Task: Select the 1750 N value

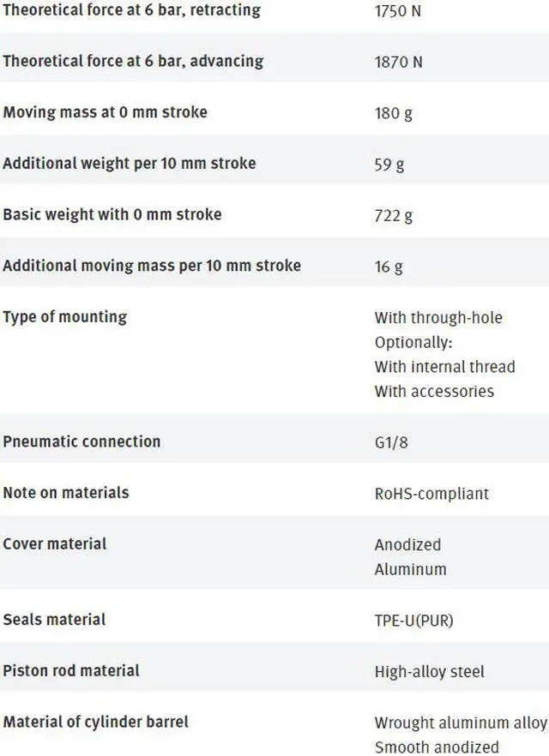Action: tap(398, 12)
